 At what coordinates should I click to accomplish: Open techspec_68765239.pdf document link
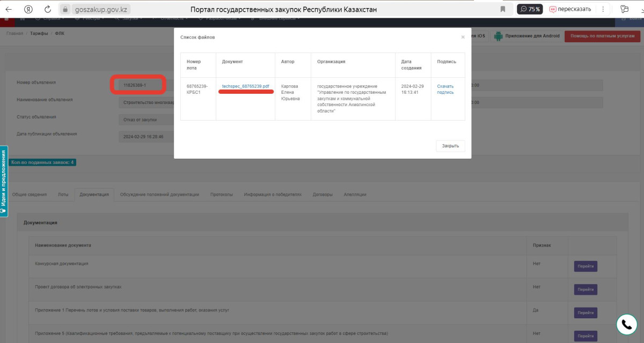(x=245, y=86)
